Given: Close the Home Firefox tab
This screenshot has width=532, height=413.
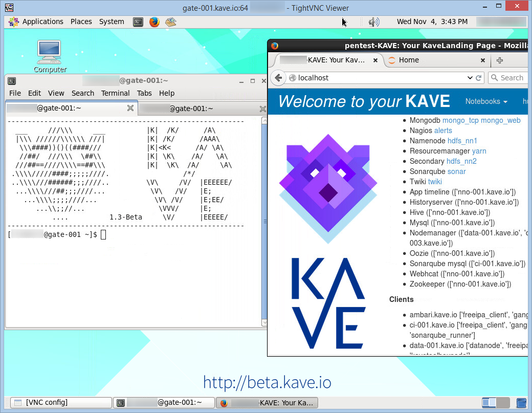Looking at the screenshot, I should tap(483, 60).
